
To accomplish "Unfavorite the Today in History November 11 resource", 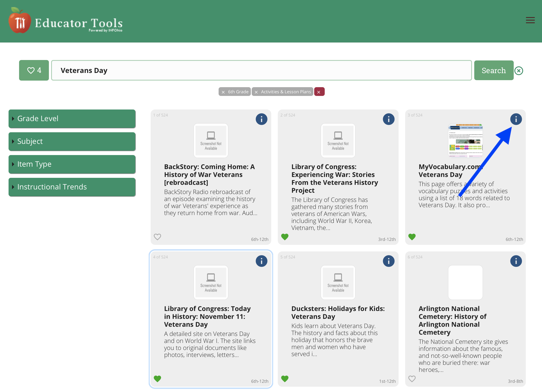I will (157, 379).
